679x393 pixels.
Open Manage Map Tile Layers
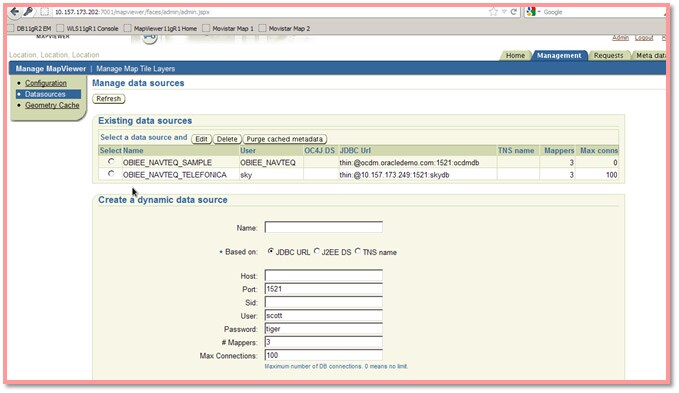tap(136, 68)
